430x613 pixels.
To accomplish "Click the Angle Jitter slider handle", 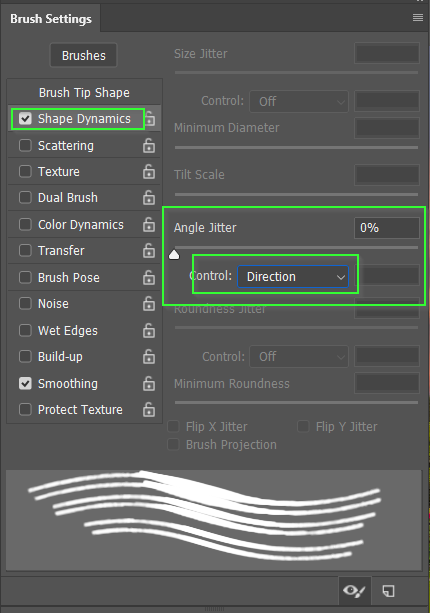I will 174,255.
